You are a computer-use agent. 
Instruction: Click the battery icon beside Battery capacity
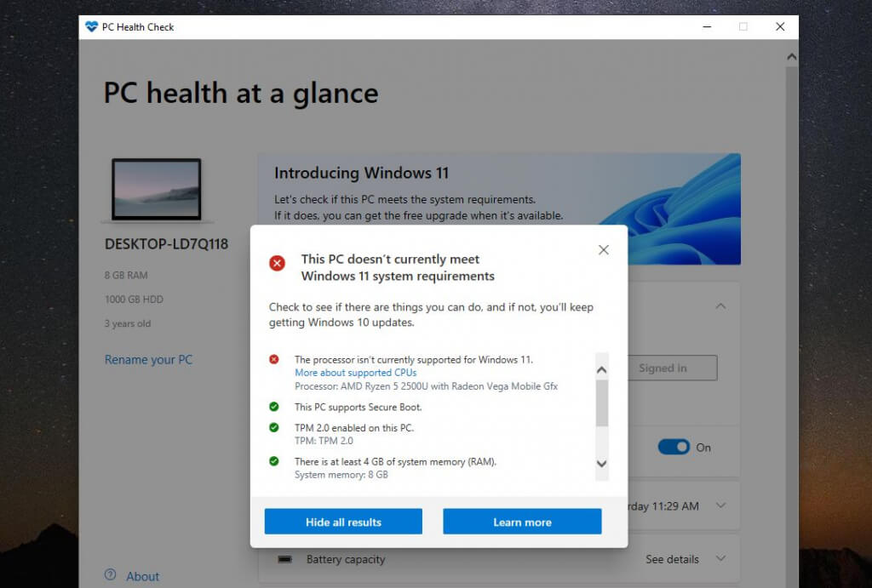(x=284, y=559)
